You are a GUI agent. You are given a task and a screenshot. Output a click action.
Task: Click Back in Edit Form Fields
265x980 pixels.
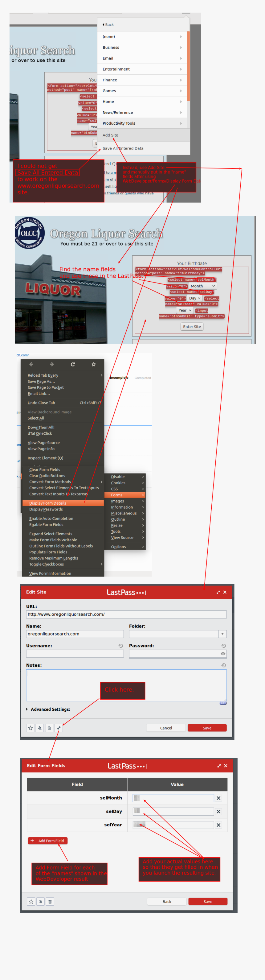(x=167, y=902)
